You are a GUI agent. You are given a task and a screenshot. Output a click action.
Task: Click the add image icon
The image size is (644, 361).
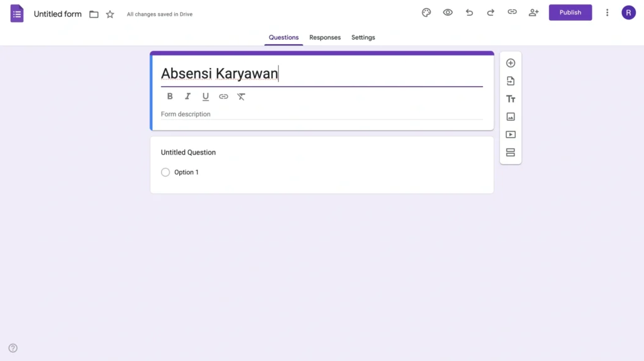(x=511, y=116)
